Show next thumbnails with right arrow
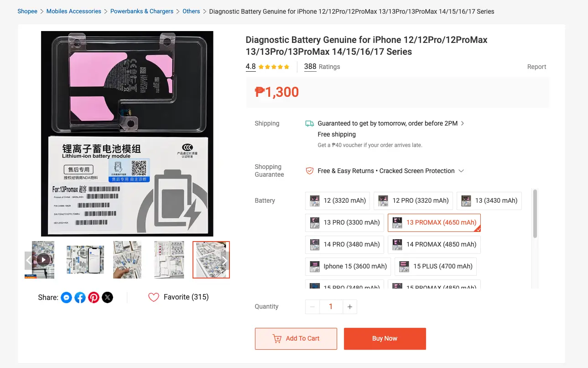This screenshot has height=368, width=588. click(x=224, y=260)
